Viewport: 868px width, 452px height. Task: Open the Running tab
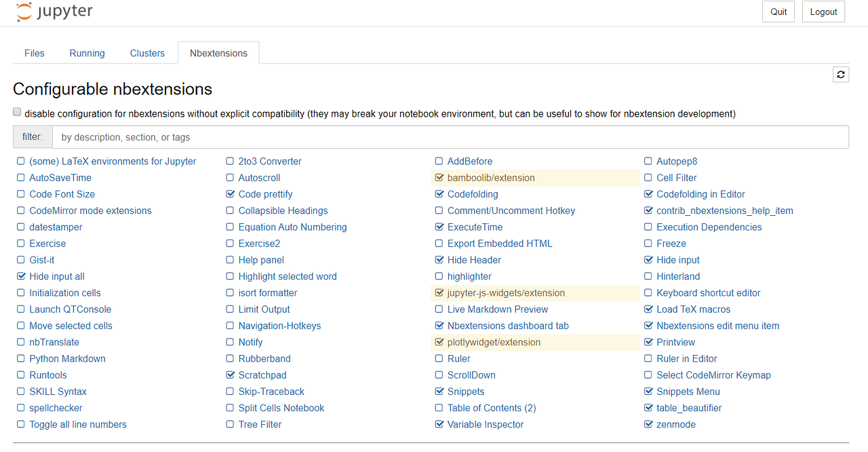(87, 52)
